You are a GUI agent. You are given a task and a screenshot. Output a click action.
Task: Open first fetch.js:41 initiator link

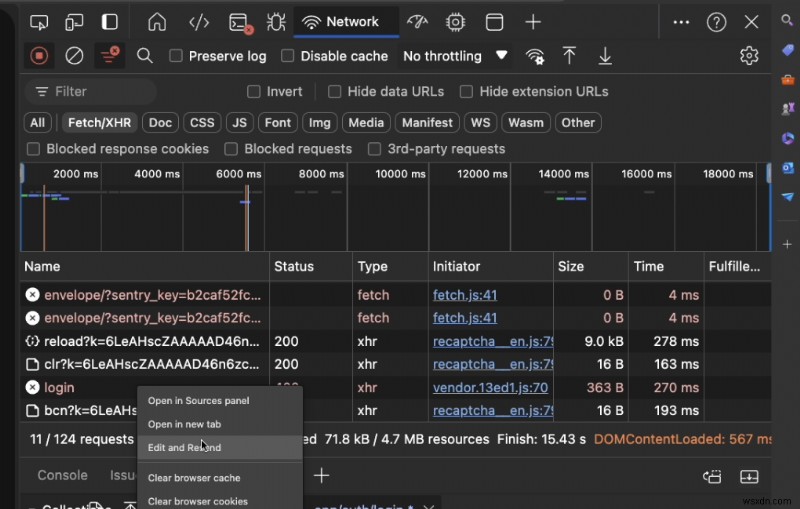(465, 295)
